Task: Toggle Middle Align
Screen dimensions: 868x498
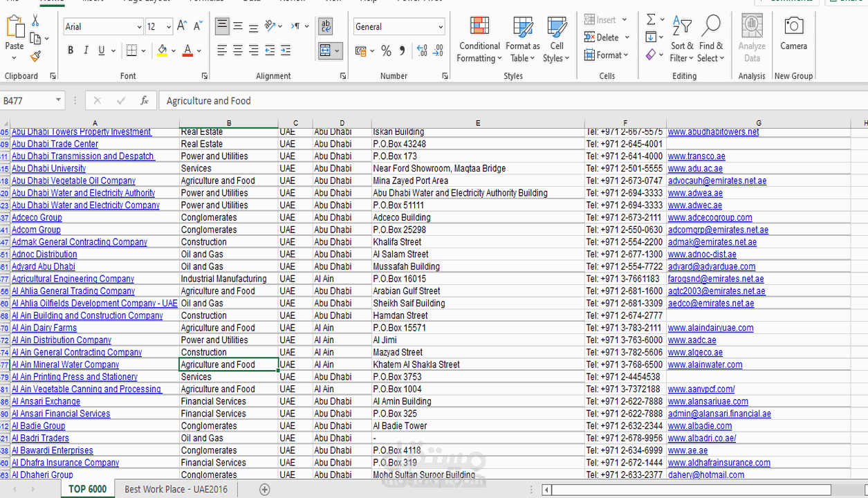Action: pos(238,26)
